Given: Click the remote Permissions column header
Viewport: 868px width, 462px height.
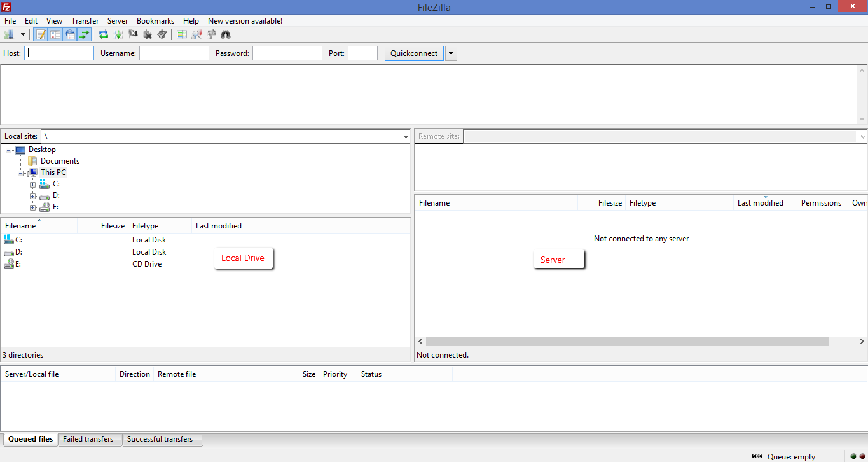Looking at the screenshot, I should [823, 203].
